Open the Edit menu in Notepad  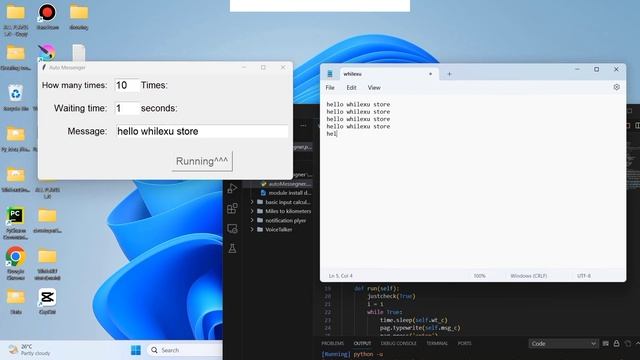351,87
